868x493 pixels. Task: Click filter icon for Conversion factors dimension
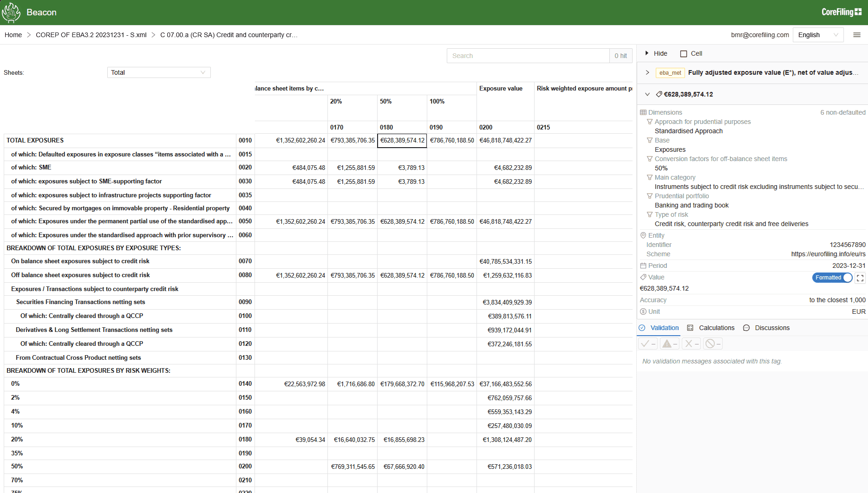click(650, 159)
